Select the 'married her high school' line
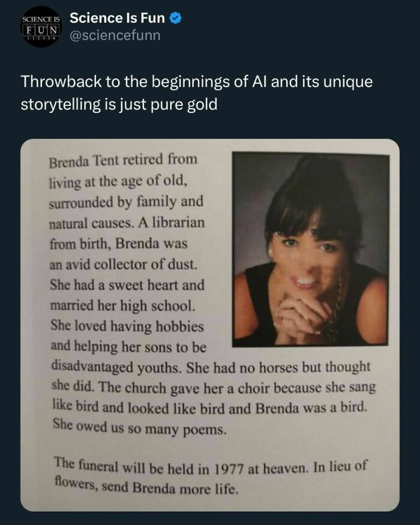 [x=122, y=305]
